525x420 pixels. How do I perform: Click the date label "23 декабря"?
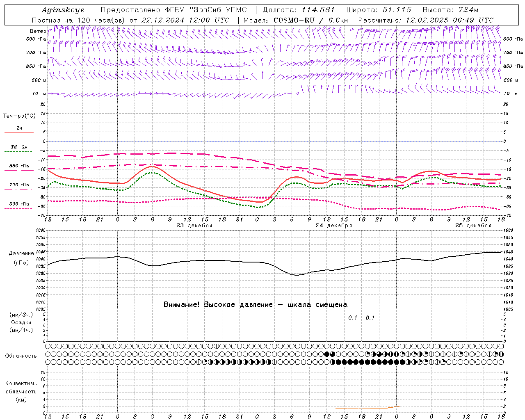coord(194,226)
